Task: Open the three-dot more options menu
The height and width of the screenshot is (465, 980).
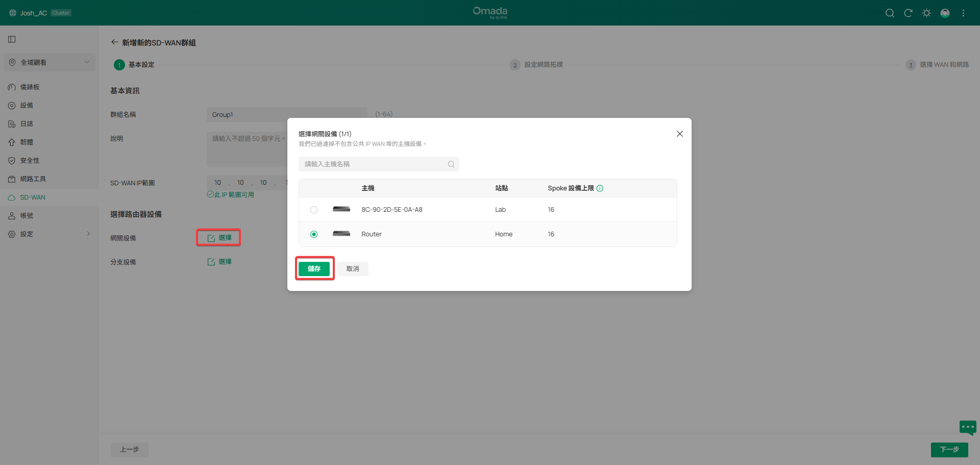Action: click(x=963, y=13)
